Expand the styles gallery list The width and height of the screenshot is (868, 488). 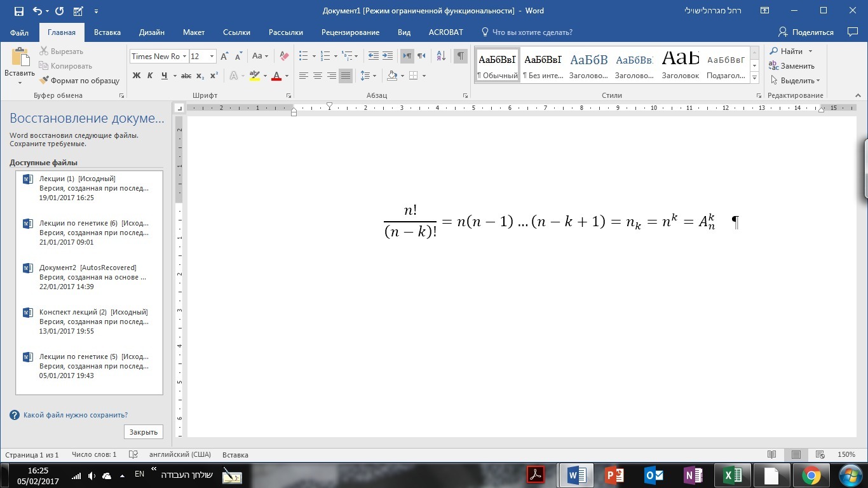754,78
